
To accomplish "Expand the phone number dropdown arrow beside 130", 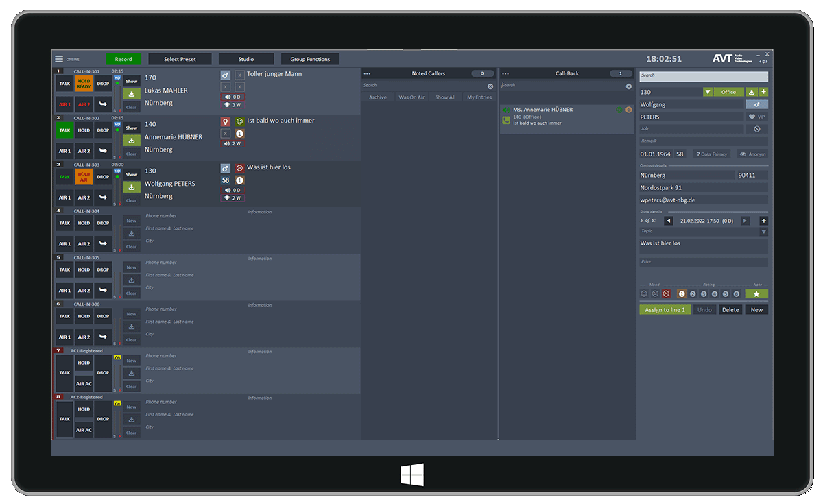I will click(708, 92).
